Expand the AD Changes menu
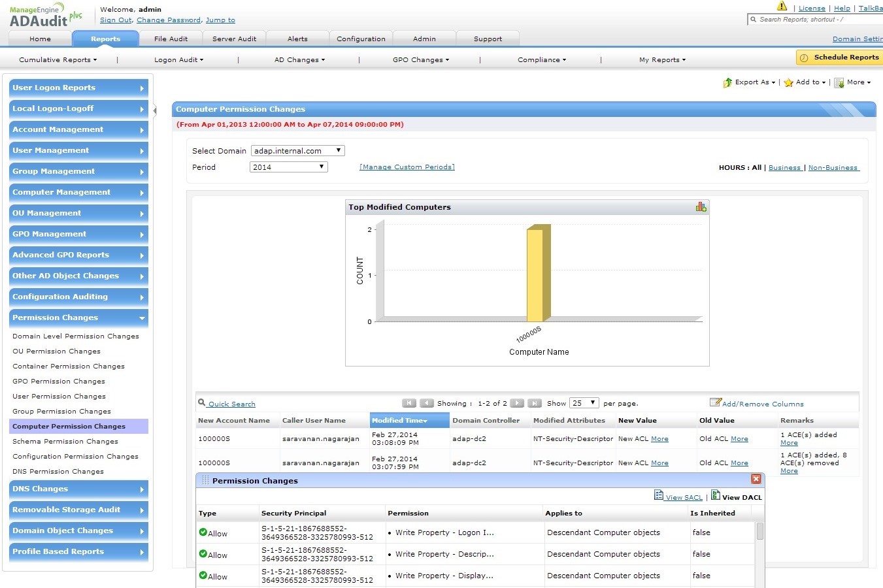 [x=299, y=60]
